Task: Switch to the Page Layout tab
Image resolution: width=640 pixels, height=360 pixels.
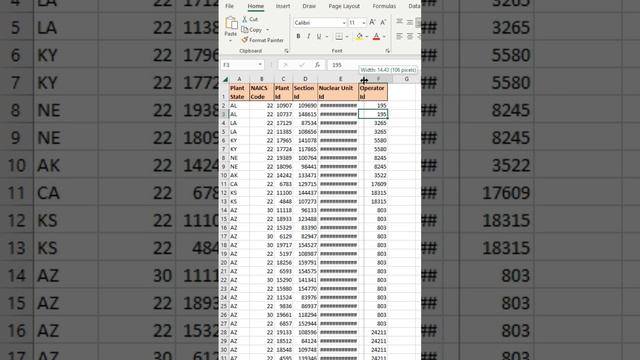Action: pyautogui.click(x=344, y=6)
